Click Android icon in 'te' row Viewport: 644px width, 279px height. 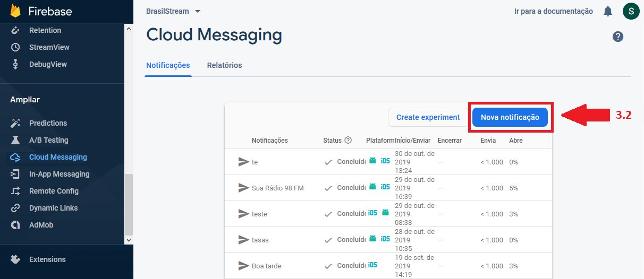point(372,161)
